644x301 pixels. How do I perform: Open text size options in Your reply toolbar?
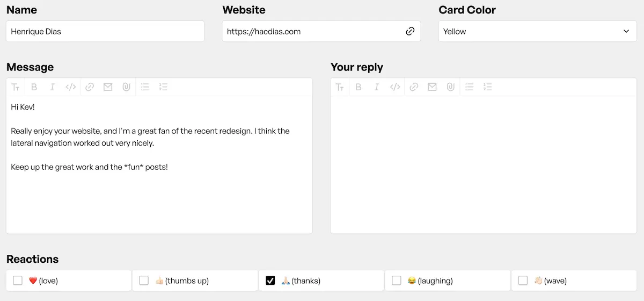point(340,87)
